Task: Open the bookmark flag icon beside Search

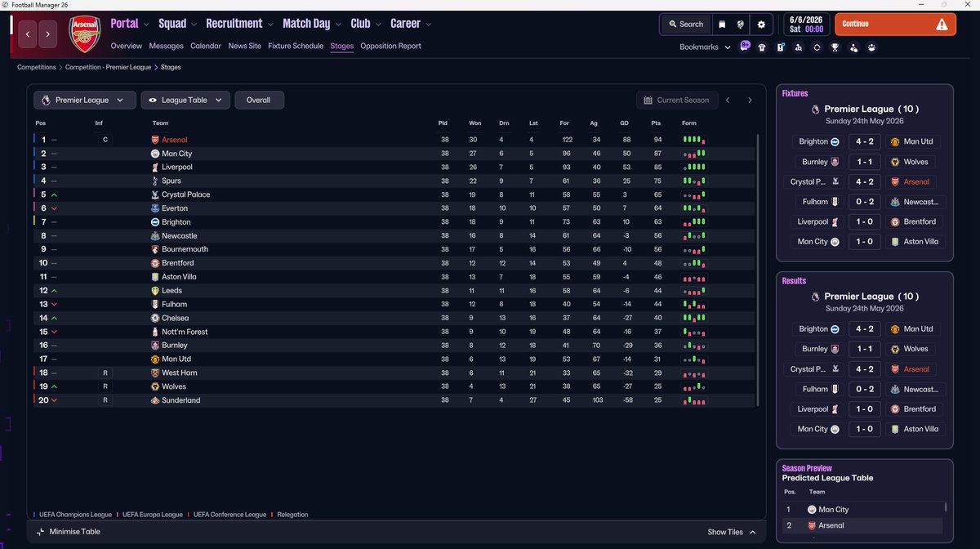Action: tap(722, 25)
